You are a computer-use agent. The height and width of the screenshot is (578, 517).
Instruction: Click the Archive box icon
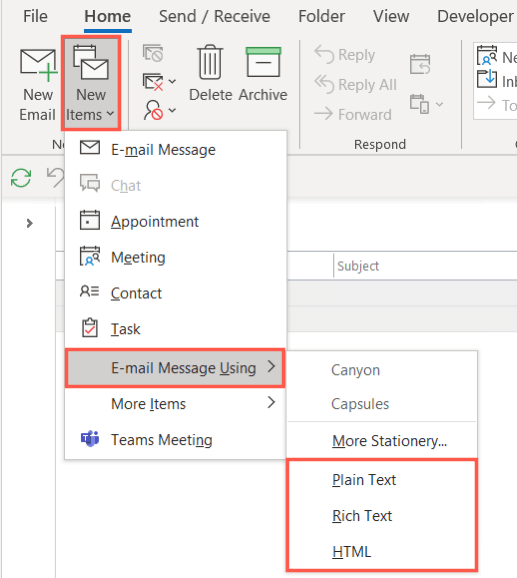click(x=263, y=62)
